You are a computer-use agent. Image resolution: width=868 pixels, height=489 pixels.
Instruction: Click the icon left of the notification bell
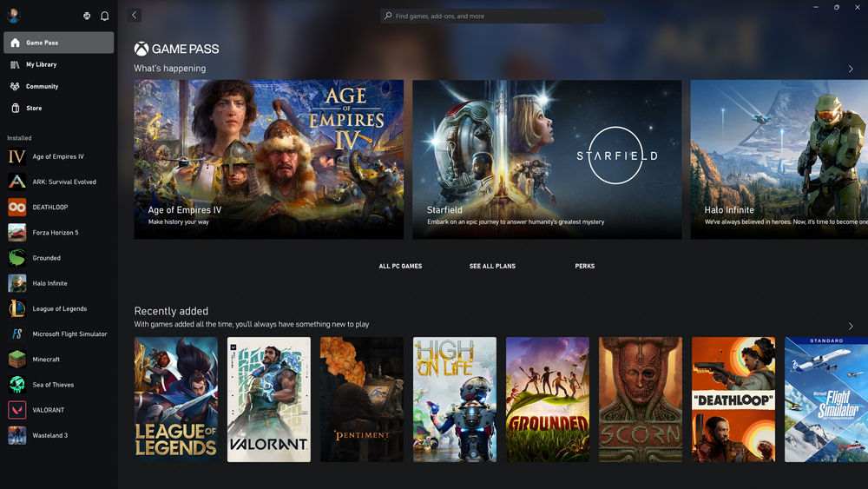pyautogui.click(x=87, y=16)
